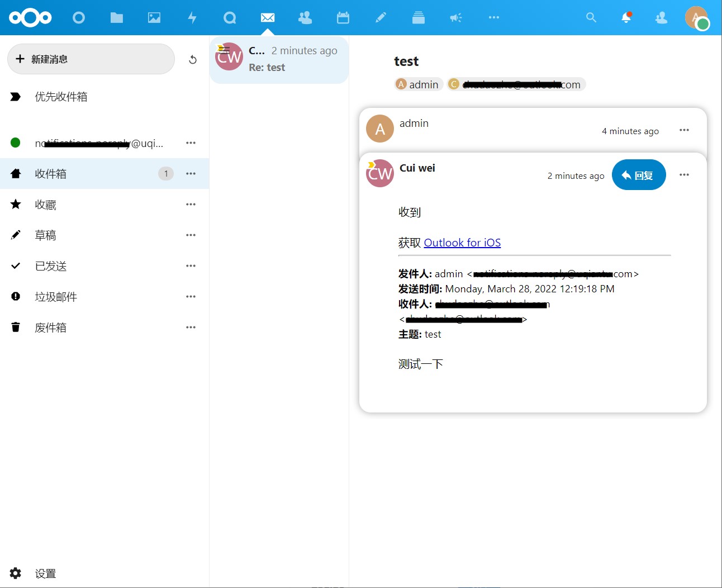The width and height of the screenshot is (722, 588).
Task: Open 设置 mail settings
Action: (x=104, y=573)
